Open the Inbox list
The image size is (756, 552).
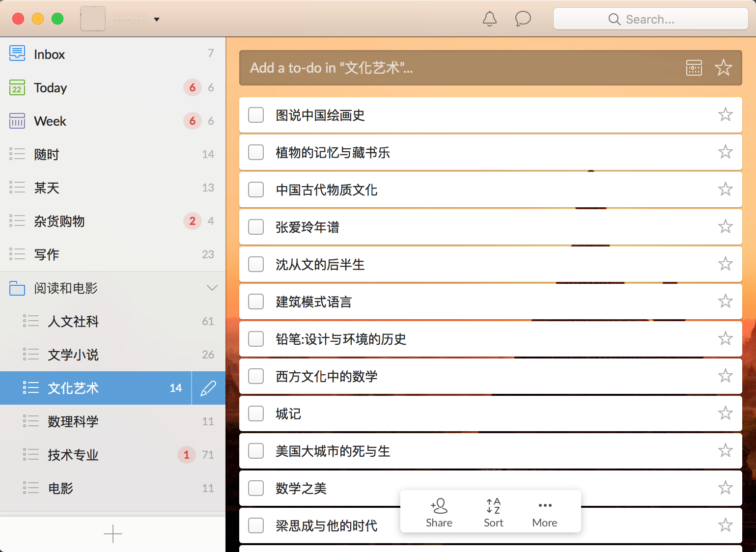(112, 54)
